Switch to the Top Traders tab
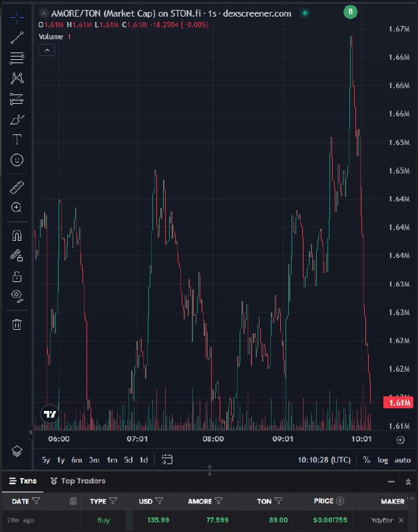This screenshot has width=418, height=532. pyautogui.click(x=78, y=481)
